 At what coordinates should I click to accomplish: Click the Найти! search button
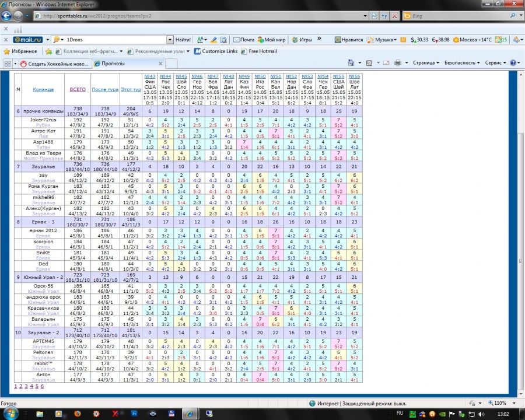(x=182, y=40)
